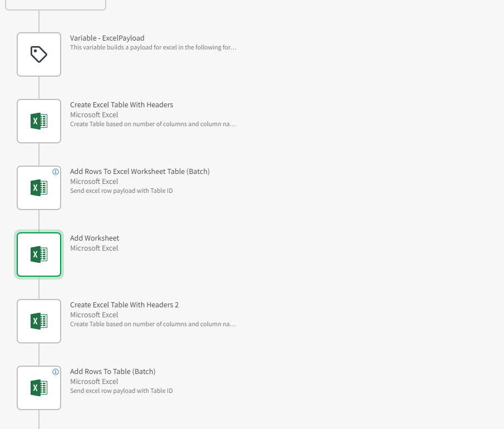Screen dimensions: 504x429
Task: Click Excel icon of Add Rows To Excel Worksheet Table
Action: 39,188
